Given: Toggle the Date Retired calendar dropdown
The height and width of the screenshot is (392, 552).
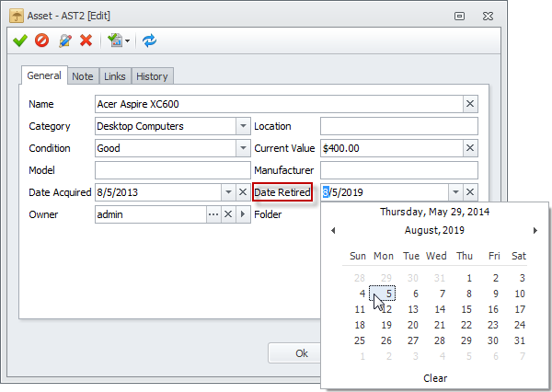Looking at the screenshot, I should coord(455,192).
